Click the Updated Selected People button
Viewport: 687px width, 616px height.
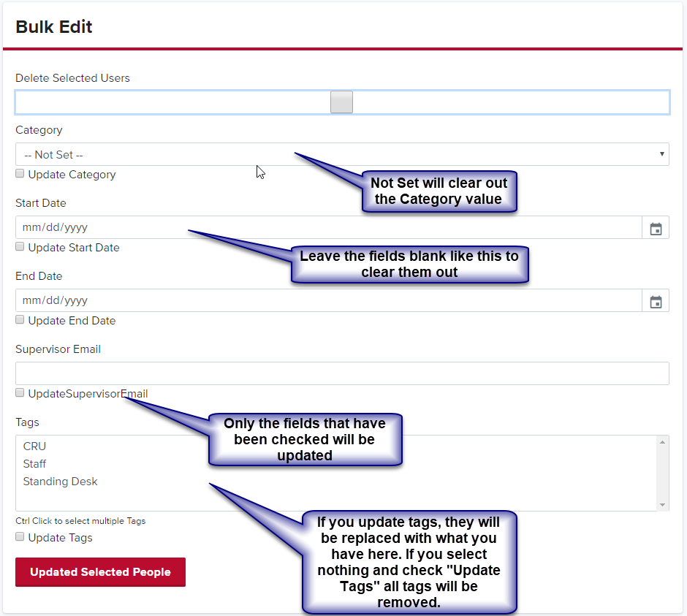point(100,572)
